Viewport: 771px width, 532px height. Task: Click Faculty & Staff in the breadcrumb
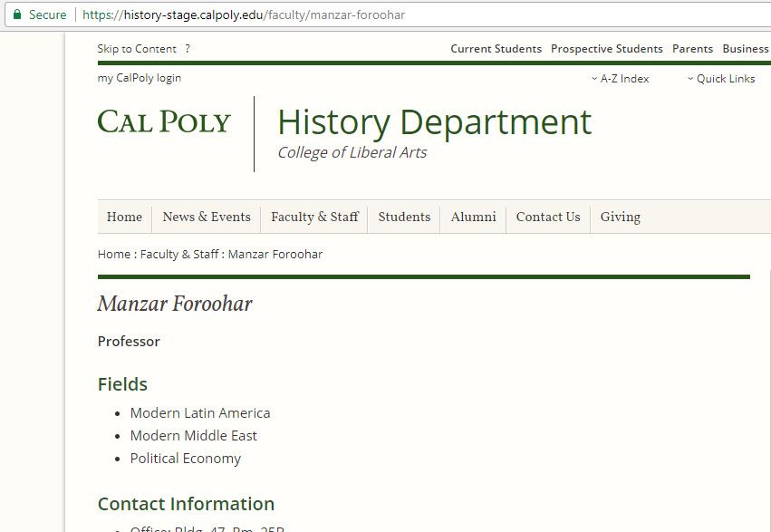coord(179,255)
